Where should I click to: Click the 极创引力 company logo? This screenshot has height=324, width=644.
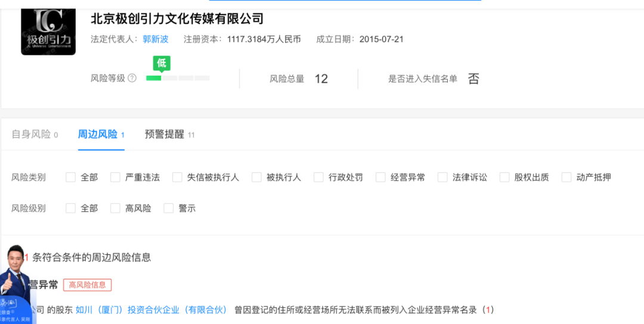click(48, 32)
